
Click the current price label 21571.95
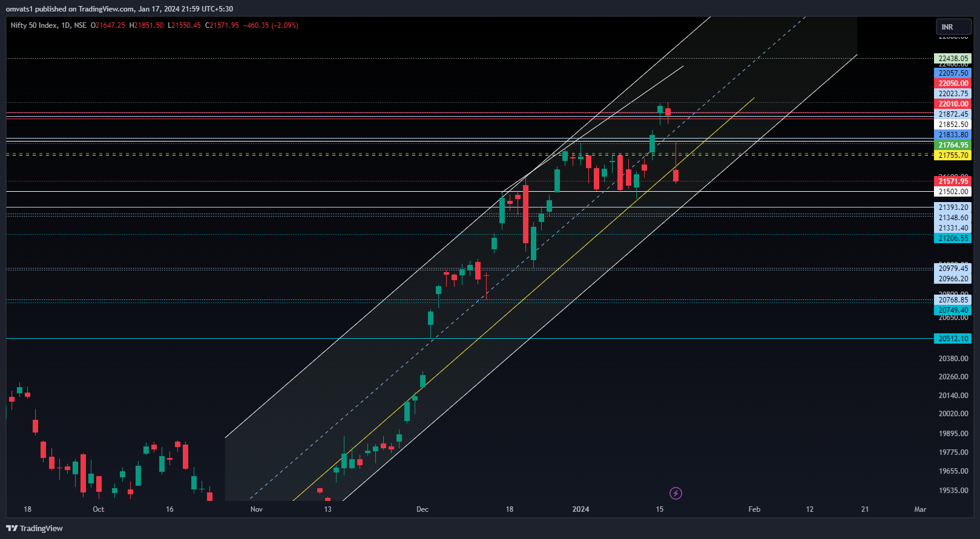click(953, 181)
